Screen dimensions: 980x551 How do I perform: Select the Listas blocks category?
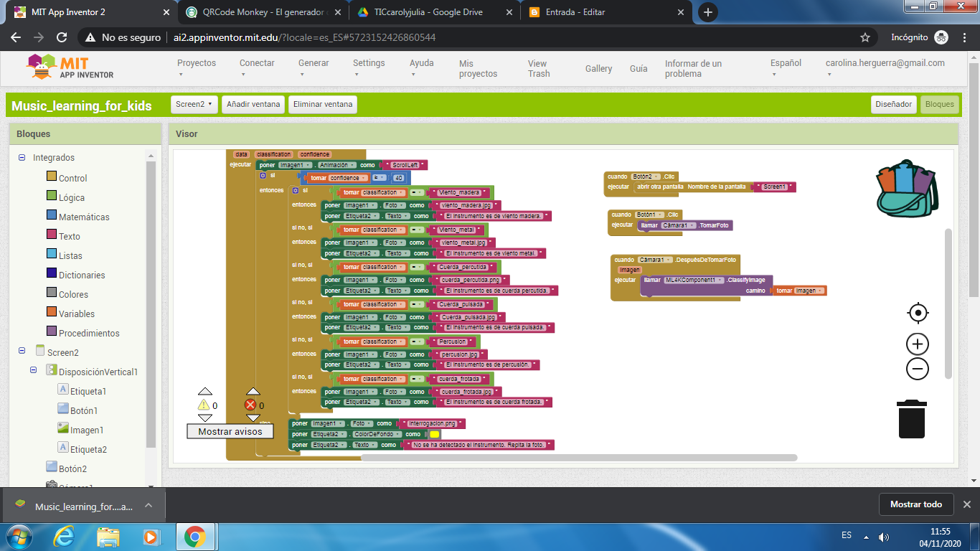click(x=64, y=255)
